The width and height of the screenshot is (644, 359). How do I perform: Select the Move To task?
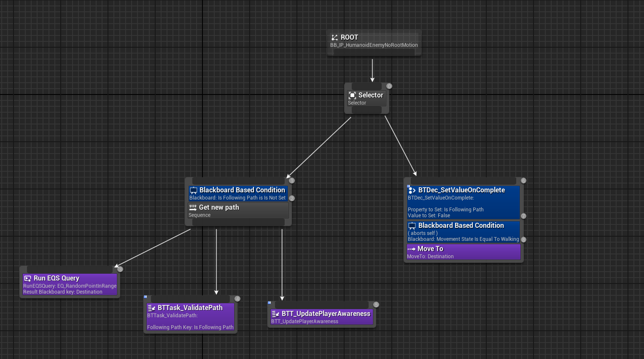(x=463, y=252)
